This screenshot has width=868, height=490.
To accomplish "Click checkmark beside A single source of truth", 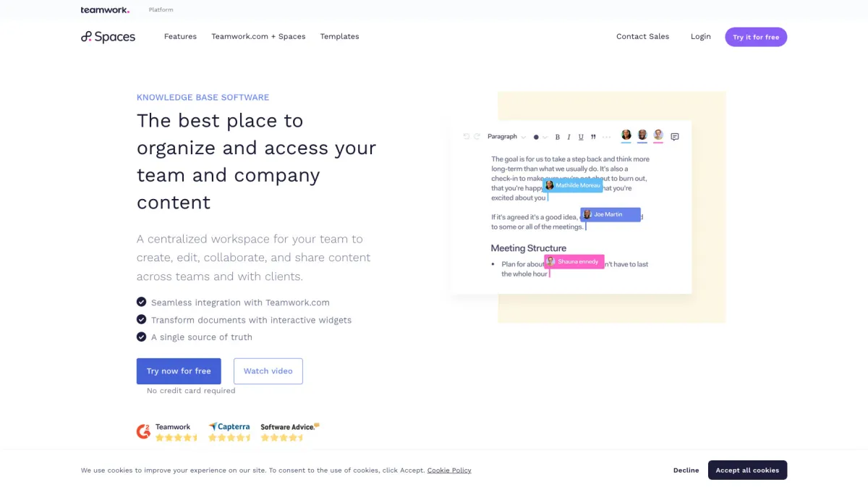I will pyautogui.click(x=142, y=337).
